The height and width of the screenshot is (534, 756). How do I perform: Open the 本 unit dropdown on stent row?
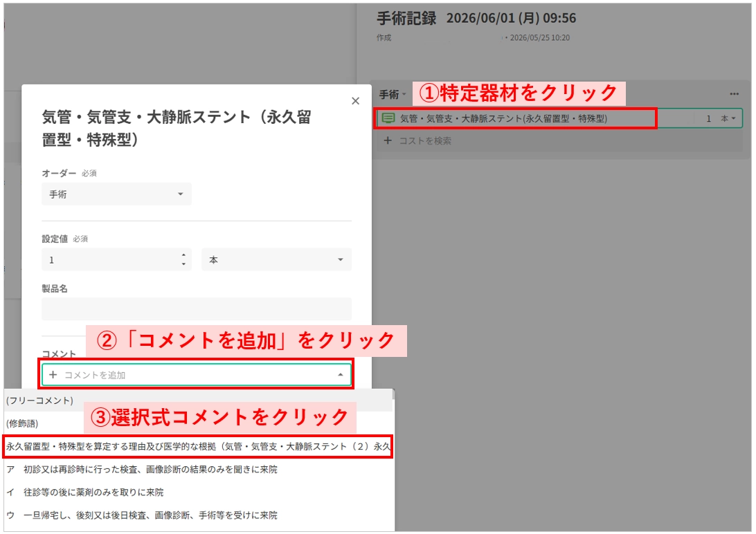[728, 118]
